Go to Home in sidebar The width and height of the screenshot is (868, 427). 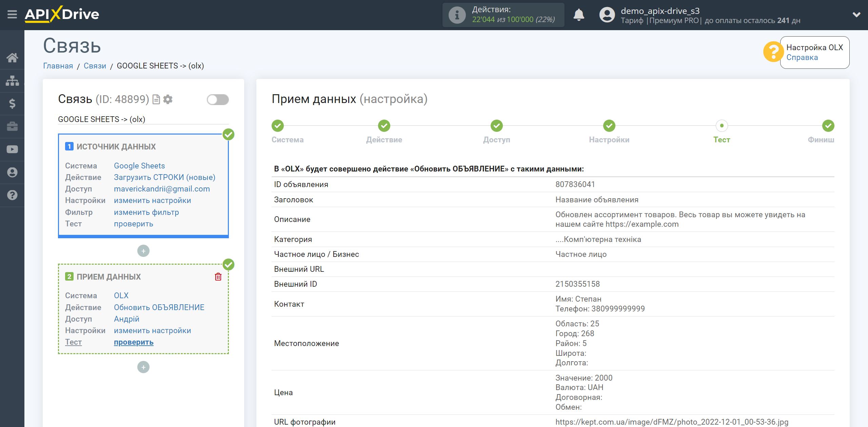12,58
